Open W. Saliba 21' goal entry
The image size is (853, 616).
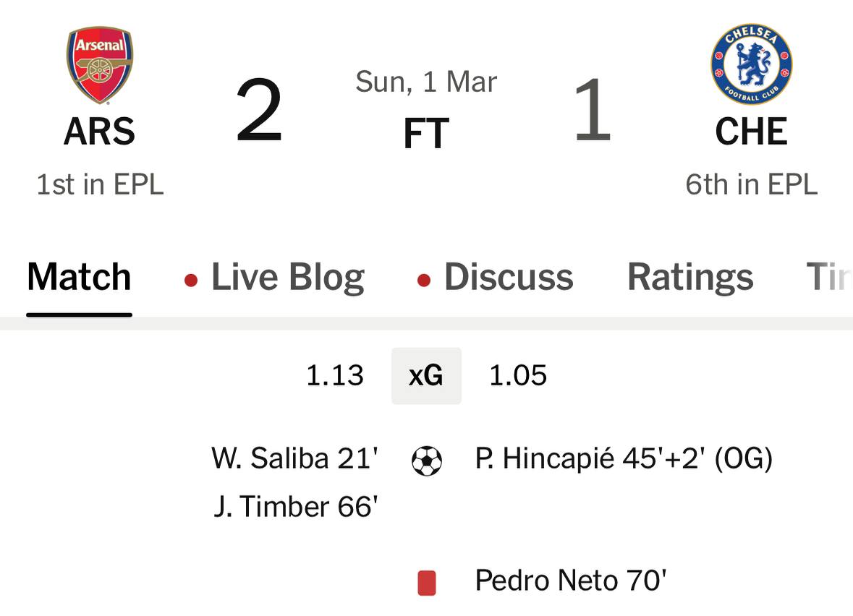(294, 458)
